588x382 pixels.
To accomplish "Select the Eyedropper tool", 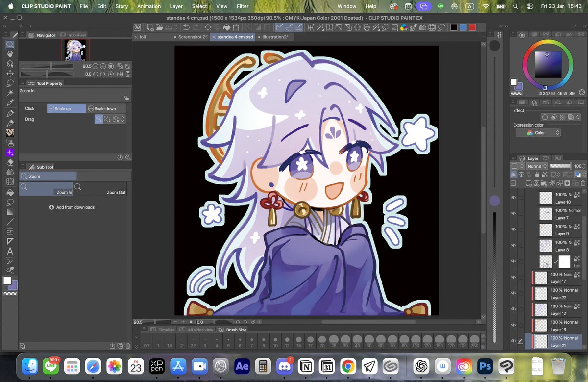I will (x=9, y=103).
